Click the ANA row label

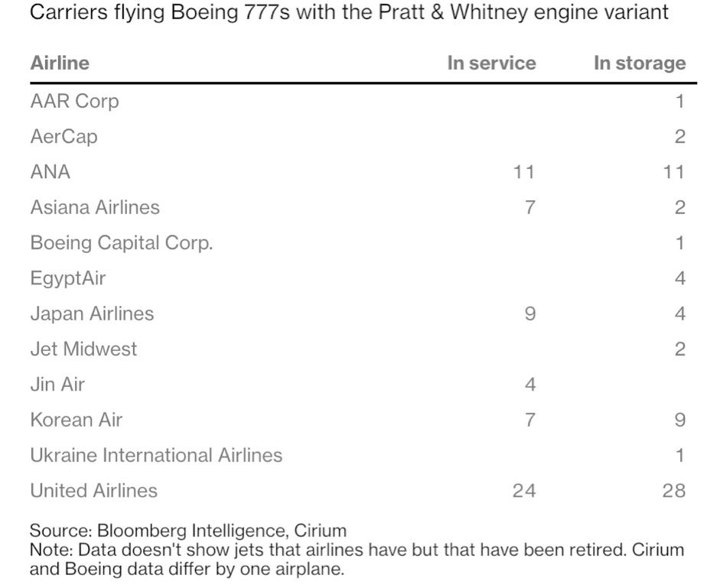tap(50, 172)
